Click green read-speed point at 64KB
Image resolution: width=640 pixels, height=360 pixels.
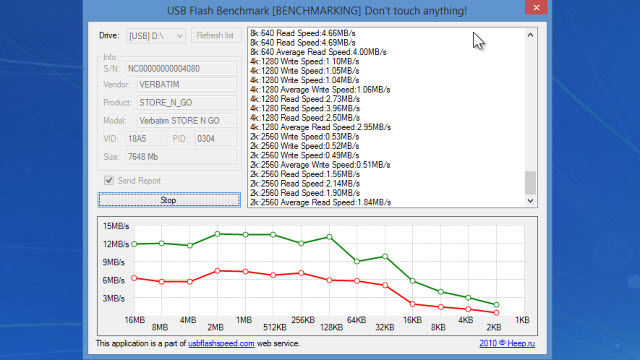click(x=357, y=261)
